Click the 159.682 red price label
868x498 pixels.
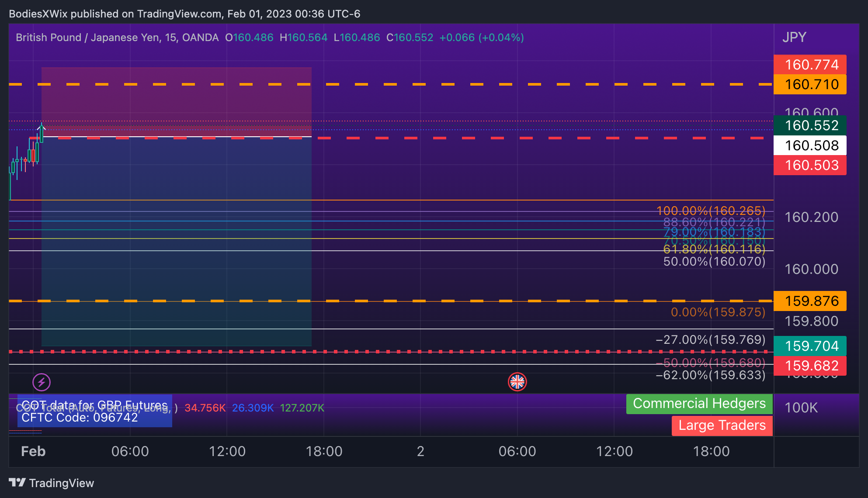click(810, 366)
